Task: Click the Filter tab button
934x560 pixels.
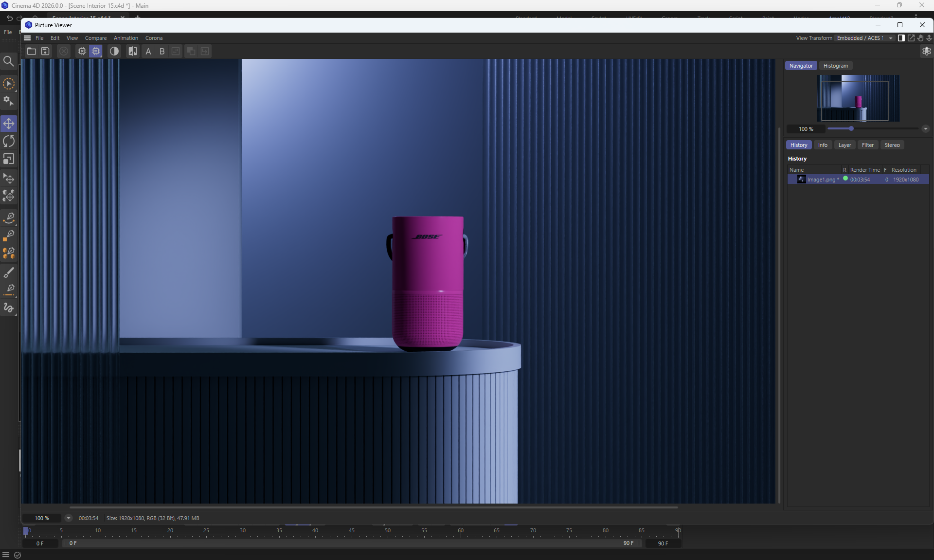Action: pos(867,145)
